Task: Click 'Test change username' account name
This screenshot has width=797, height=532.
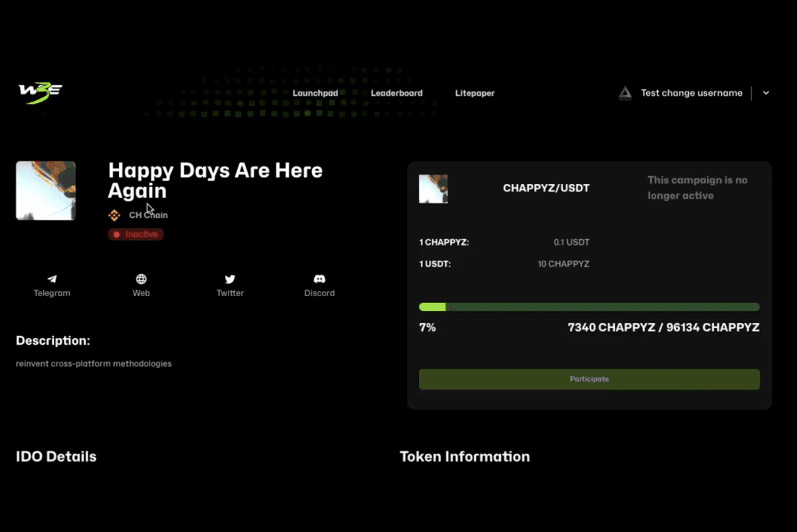Action: 691,93
